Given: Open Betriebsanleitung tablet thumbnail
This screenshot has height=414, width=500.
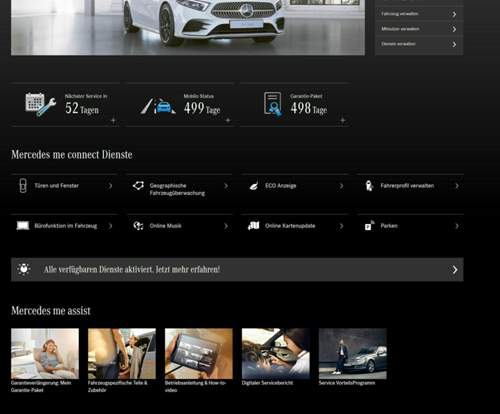Looking at the screenshot, I should click(x=199, y=353).
